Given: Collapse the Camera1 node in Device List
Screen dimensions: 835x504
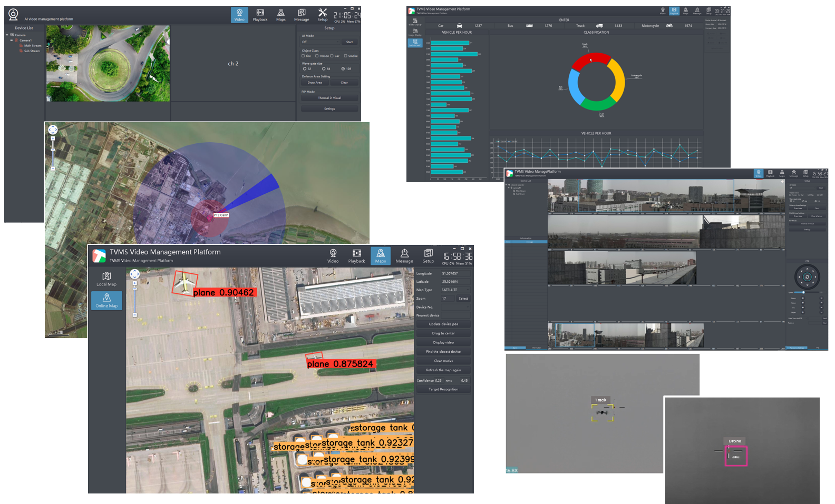Looking at the screenshot, I should tap(12, 40).
